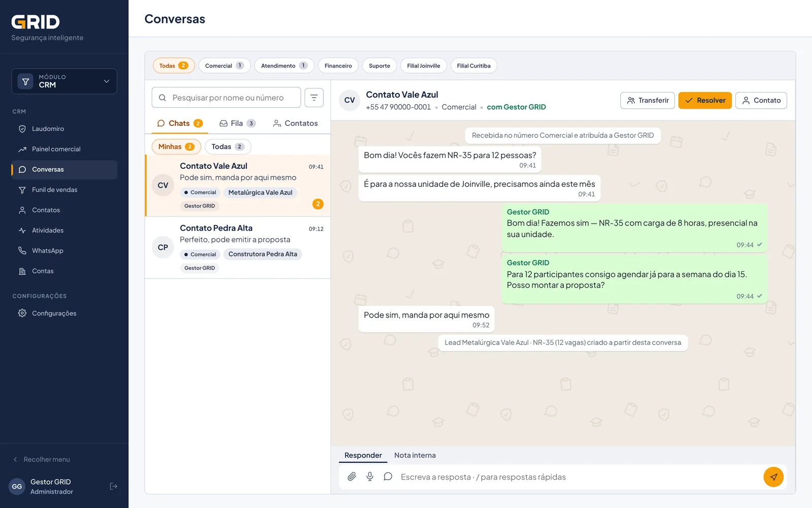This screenshot has height=508, width=812.
Task: Click the search by name or number field
Action: pos(226,98)
